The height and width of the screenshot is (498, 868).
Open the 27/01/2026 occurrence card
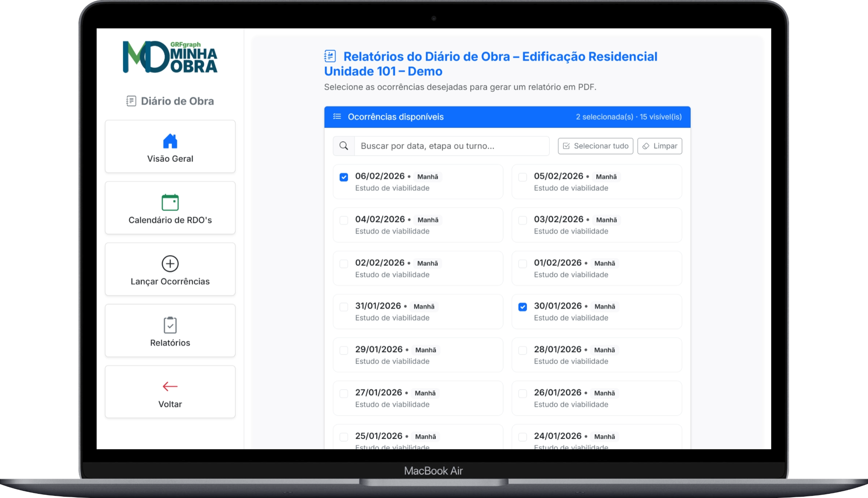417,398
